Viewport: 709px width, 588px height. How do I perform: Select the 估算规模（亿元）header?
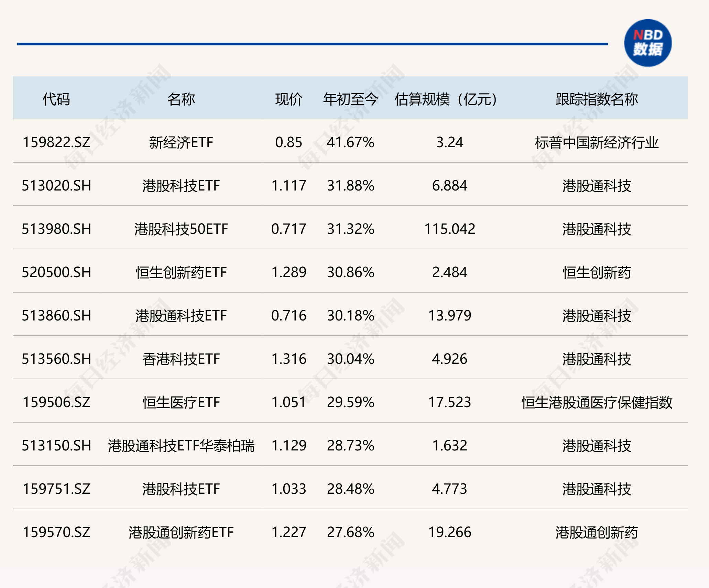pyautogui.click(x=445, y=98)
